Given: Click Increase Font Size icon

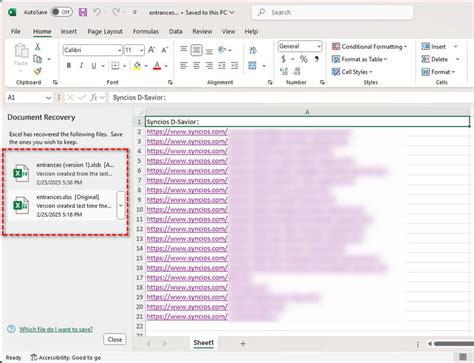Looking at the screenshot, I should point(152,50).
